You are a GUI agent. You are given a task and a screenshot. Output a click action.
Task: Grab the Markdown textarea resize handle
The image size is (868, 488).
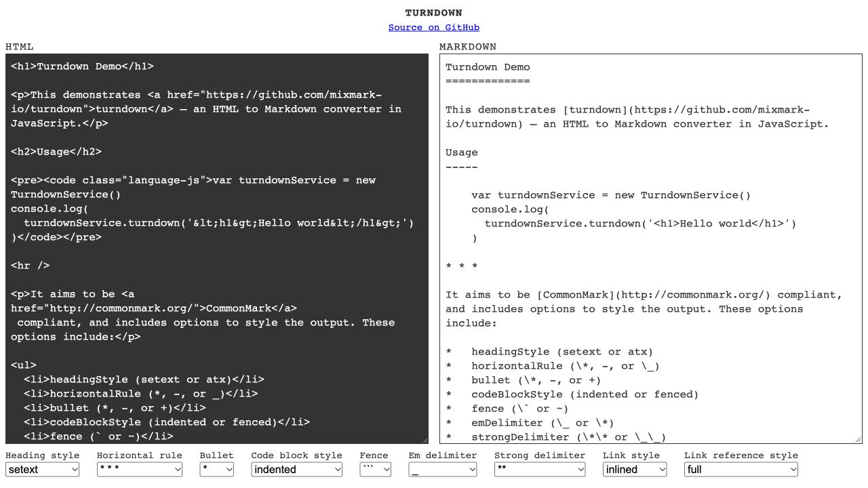tap(858, 439)
